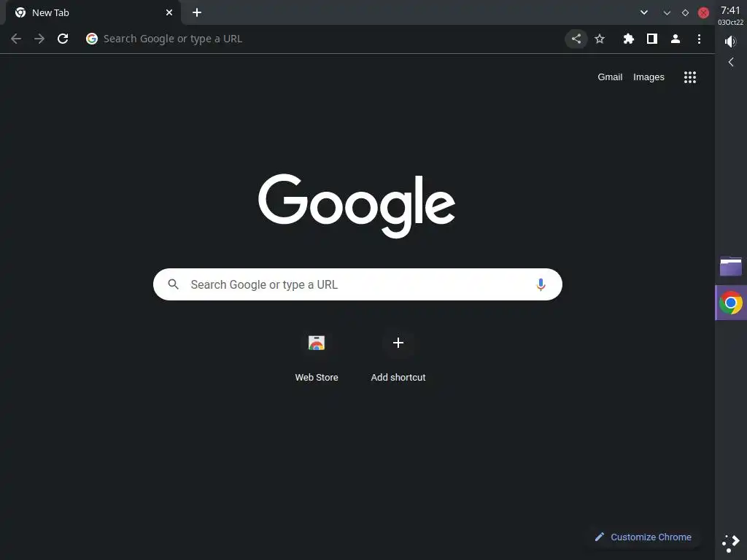
Task: Click the 7:41 clock display
Action: (730, 10)
